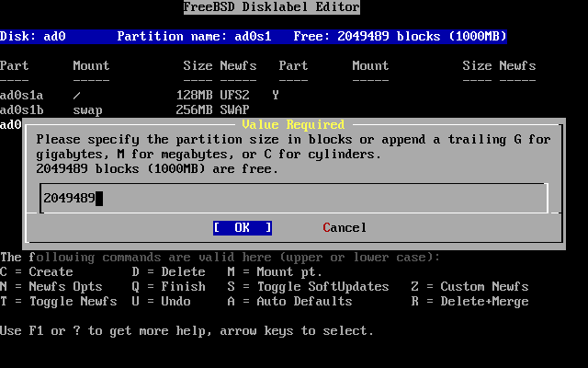Click the '128MB' size value
The height and width of the screenshot is (368, 588).
194,96
